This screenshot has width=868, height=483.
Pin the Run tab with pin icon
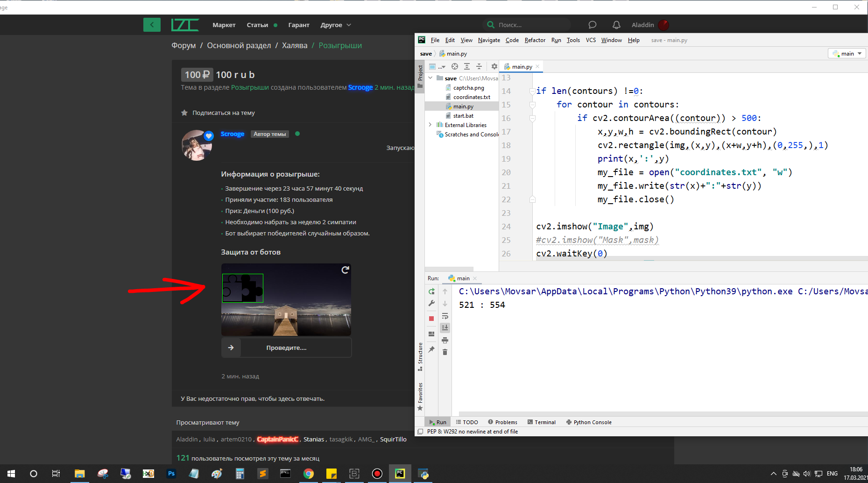[431, 349]
